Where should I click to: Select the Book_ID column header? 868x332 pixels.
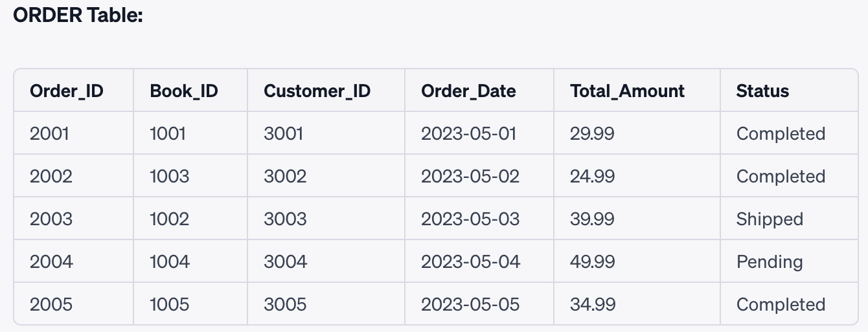click(184, 91)
